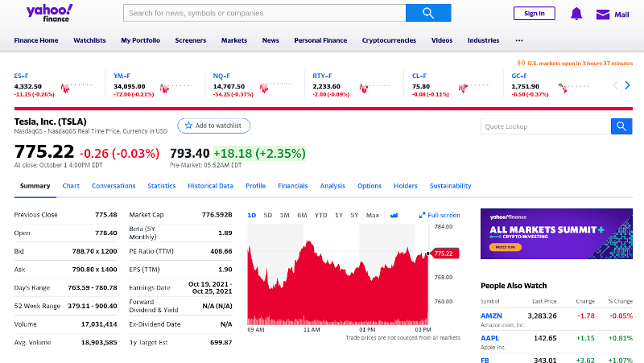Open YM=F futures ticker

tap(122, 76)
